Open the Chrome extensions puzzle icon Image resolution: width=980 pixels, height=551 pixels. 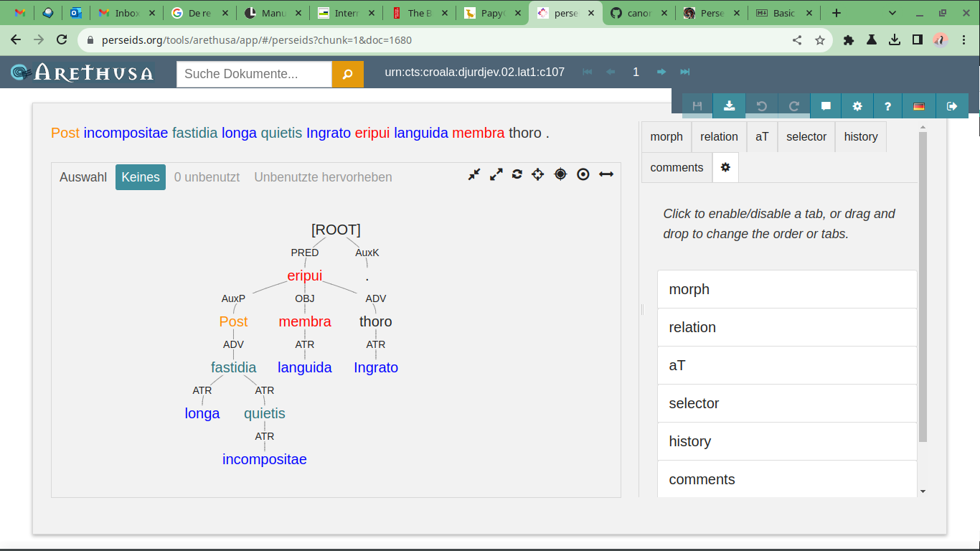pyautogui.click(x=849, y=40)
